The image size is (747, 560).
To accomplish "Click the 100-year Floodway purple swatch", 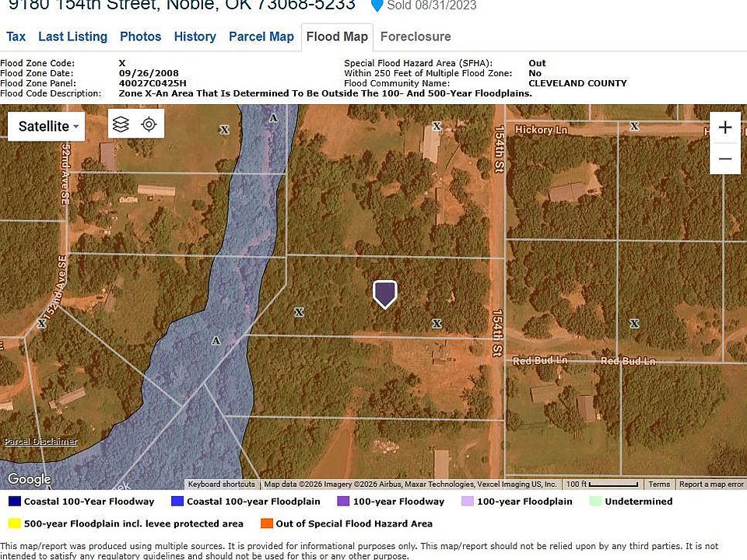I will 343,502.
